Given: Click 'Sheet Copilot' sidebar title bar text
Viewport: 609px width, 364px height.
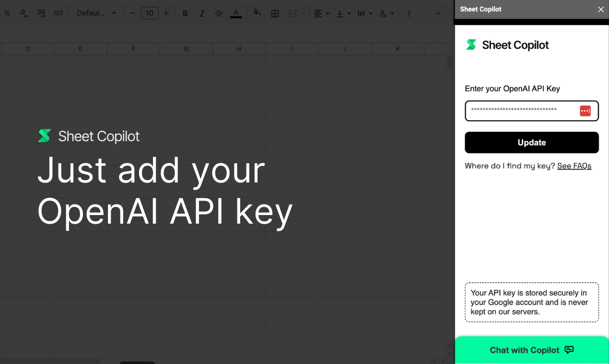Looking at the screenshot, I should click(481, 9).
